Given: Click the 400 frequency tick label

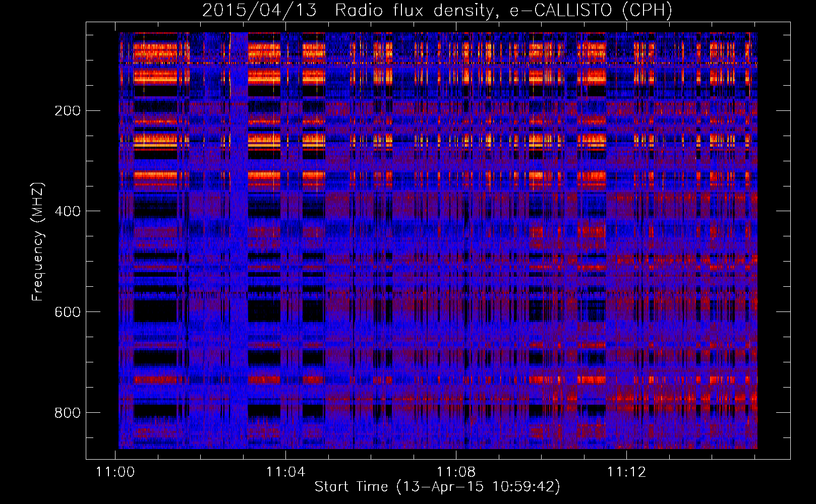Looking at the screenshot, I should (x=68, y=211).
